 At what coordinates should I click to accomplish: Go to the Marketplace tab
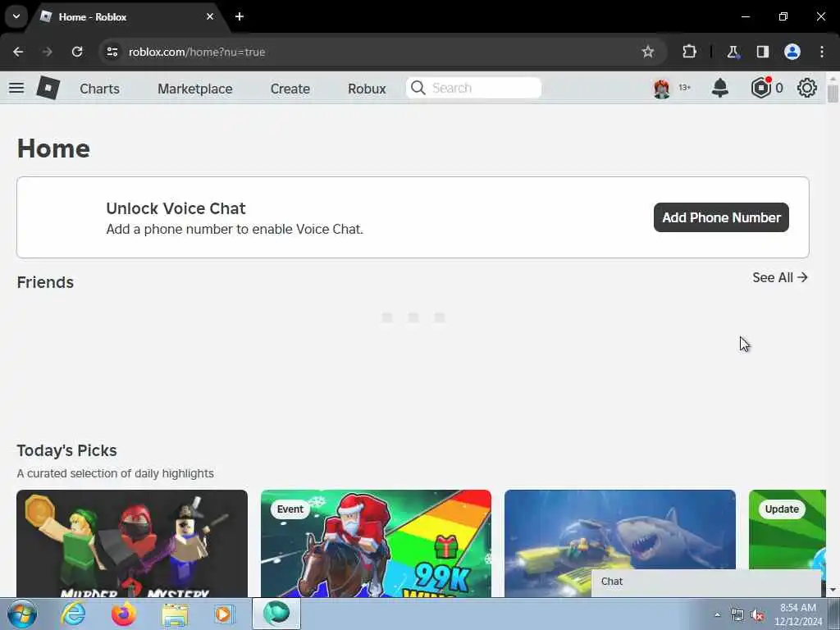tap(195, 89)
